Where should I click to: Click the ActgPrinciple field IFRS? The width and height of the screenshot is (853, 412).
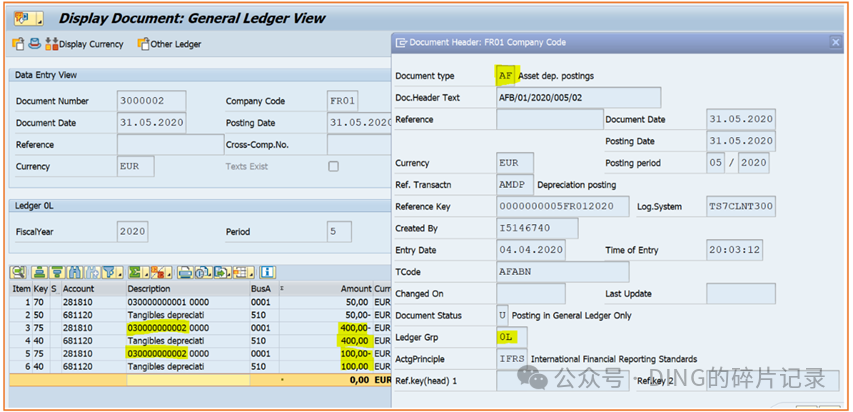[x=511, y=359]
